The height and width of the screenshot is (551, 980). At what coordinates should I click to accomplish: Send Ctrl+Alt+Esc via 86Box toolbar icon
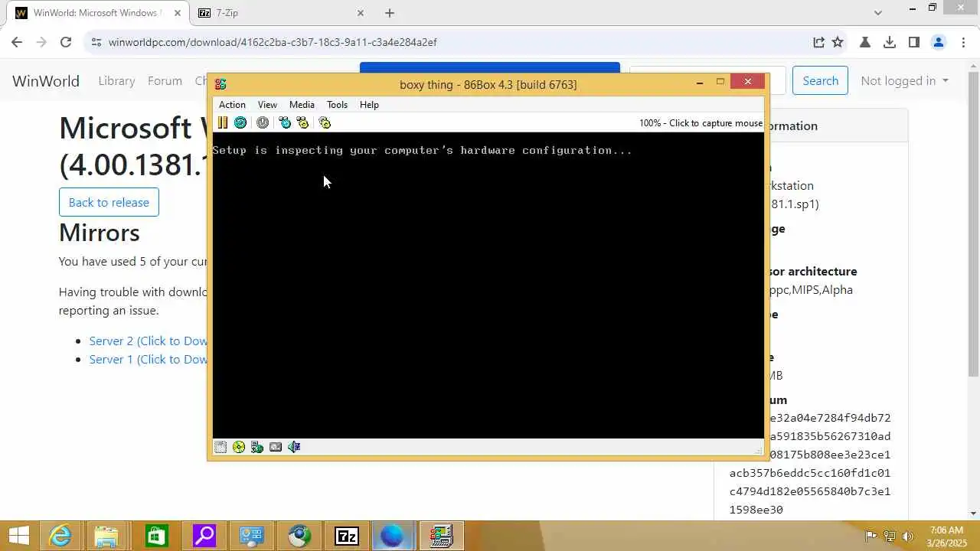click(x=302, y=122)
